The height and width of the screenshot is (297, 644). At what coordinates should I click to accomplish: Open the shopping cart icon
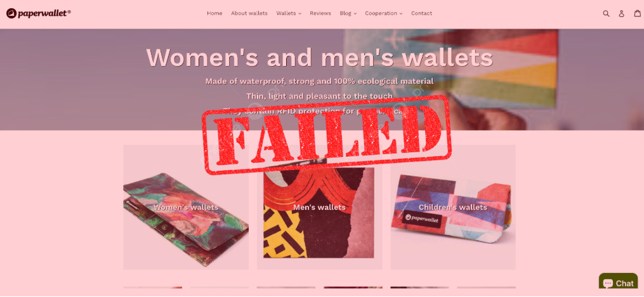point(638,13)
